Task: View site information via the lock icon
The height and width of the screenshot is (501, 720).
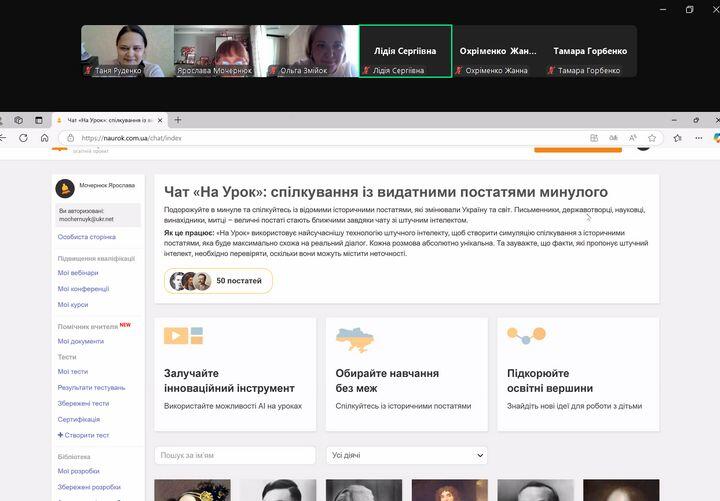Action: [70, 138]
